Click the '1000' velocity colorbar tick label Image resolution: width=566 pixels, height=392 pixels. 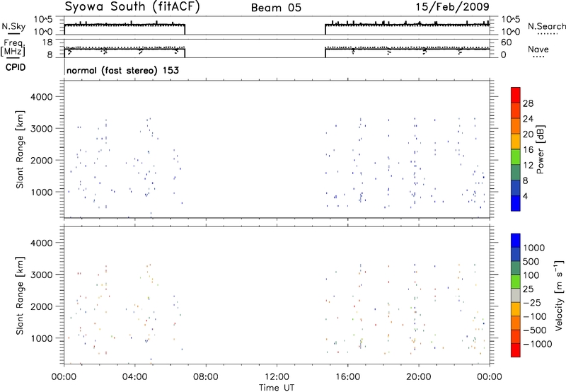[x=534, y=248]
